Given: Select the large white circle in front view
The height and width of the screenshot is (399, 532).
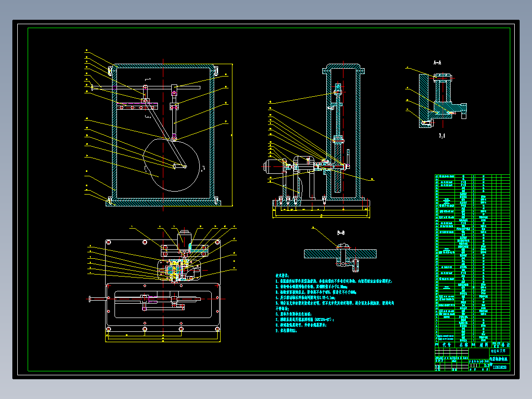Looking at the screenshot, I should [171, 165].
